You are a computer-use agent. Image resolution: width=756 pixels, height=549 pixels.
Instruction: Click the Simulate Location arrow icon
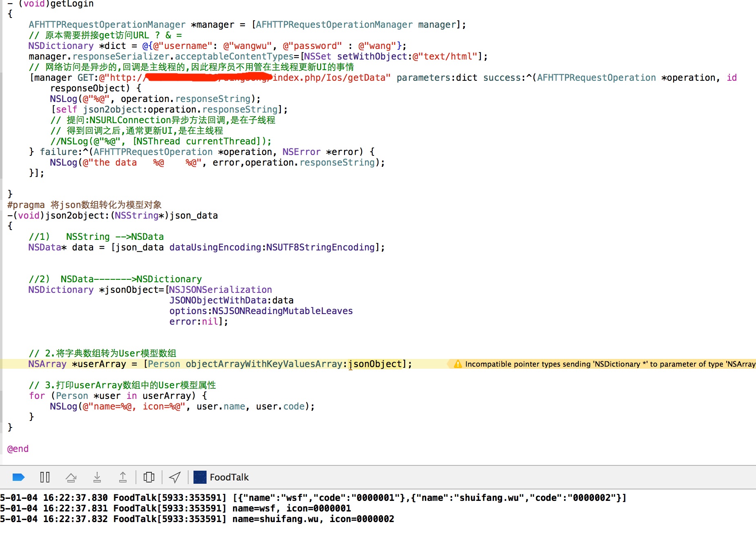coord(175,477)
